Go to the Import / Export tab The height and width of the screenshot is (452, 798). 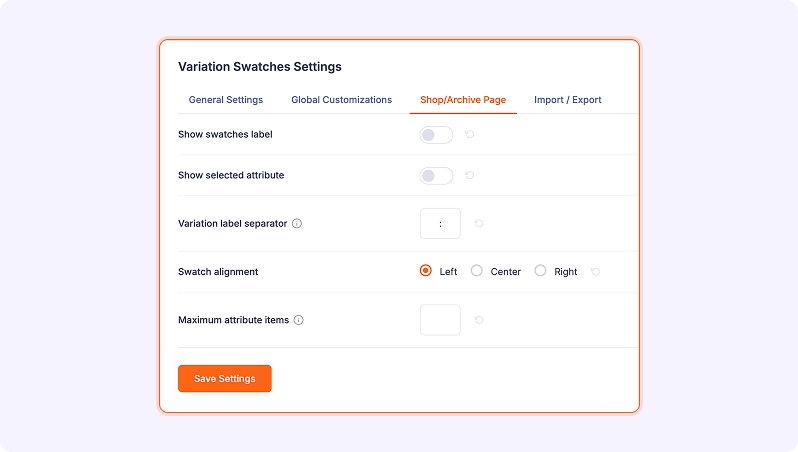(x=567, y=100)
